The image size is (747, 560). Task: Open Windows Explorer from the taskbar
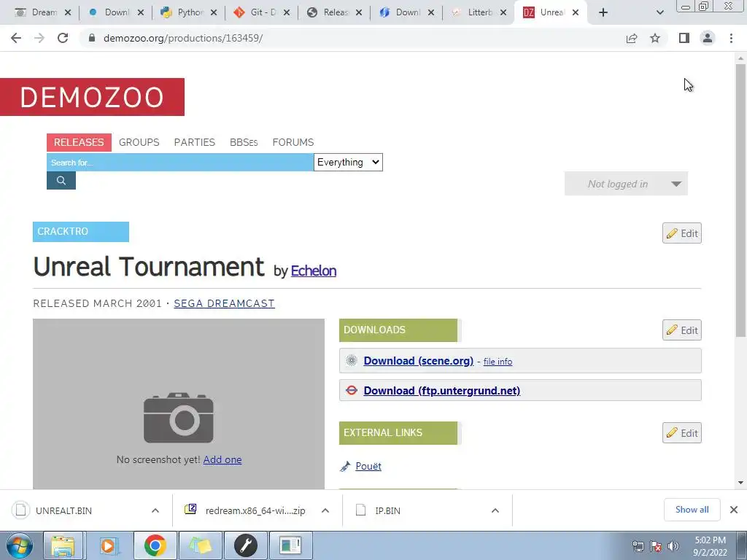click(63, 545)
